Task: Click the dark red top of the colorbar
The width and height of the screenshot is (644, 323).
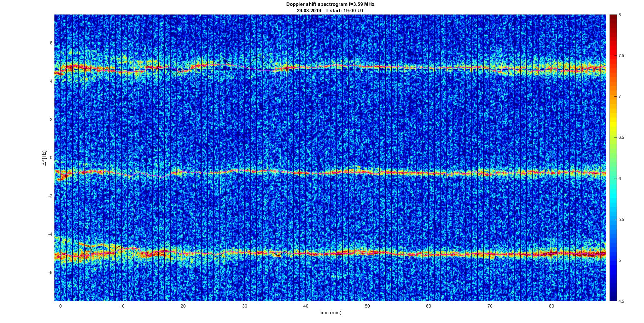Action: click(613, 19)
